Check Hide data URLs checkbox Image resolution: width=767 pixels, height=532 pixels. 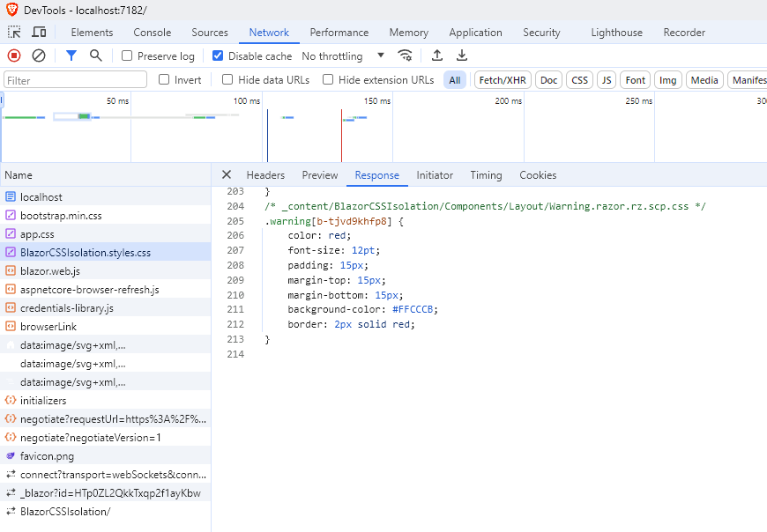[227, 79]
